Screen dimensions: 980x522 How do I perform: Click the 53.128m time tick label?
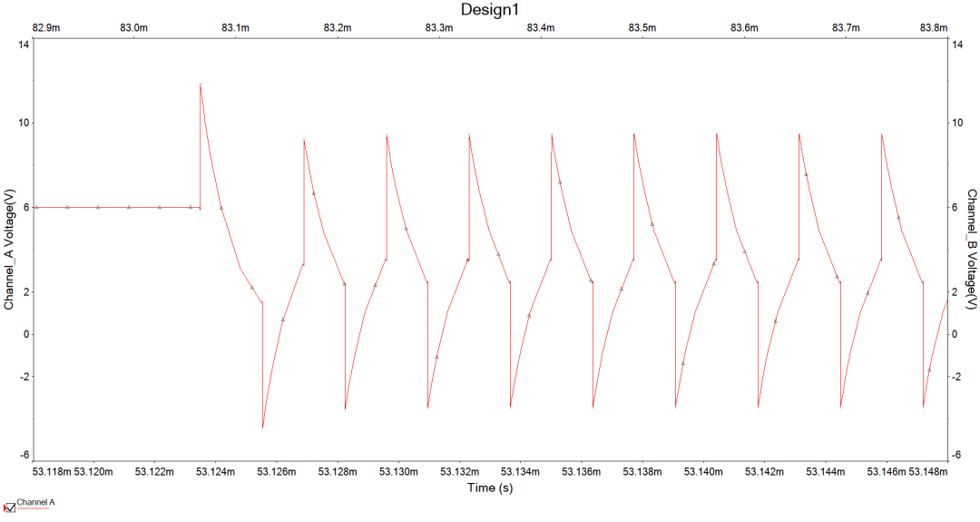click(x=338, y=472)
